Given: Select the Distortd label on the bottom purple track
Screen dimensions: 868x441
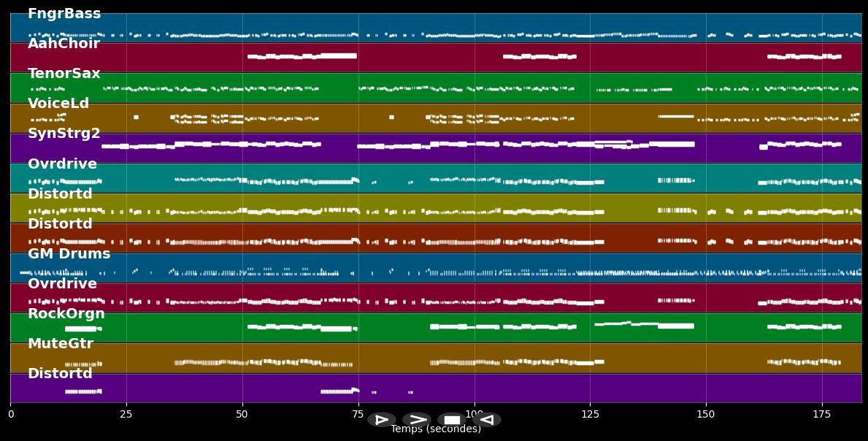Looking at the screenshot, I should click(60, 374).
